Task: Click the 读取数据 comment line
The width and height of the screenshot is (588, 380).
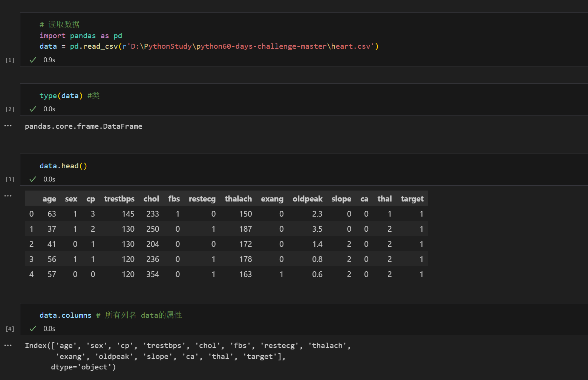Action: (60, 25)
